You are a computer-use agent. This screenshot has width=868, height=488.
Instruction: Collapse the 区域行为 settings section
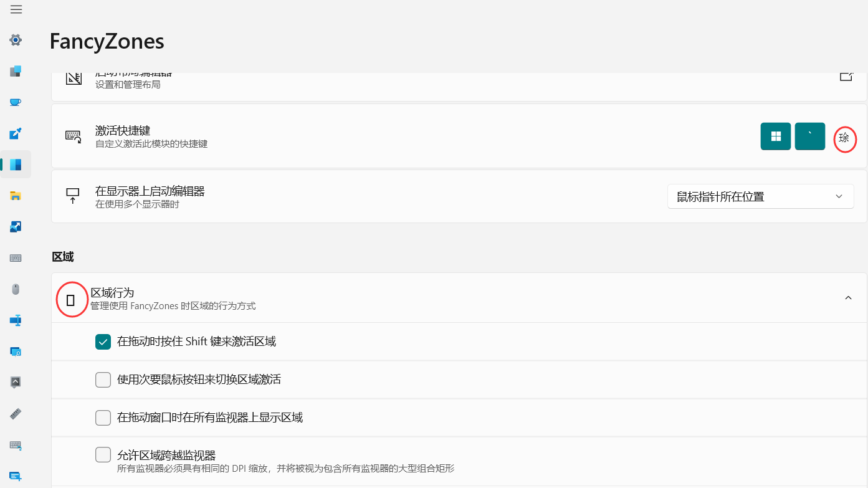pyautogui.click(x=848, y=298)
